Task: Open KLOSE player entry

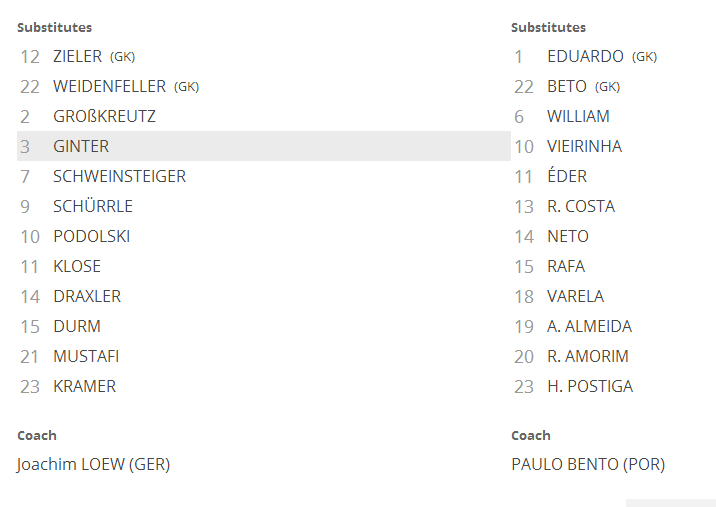Action: [x=77, y=267]
